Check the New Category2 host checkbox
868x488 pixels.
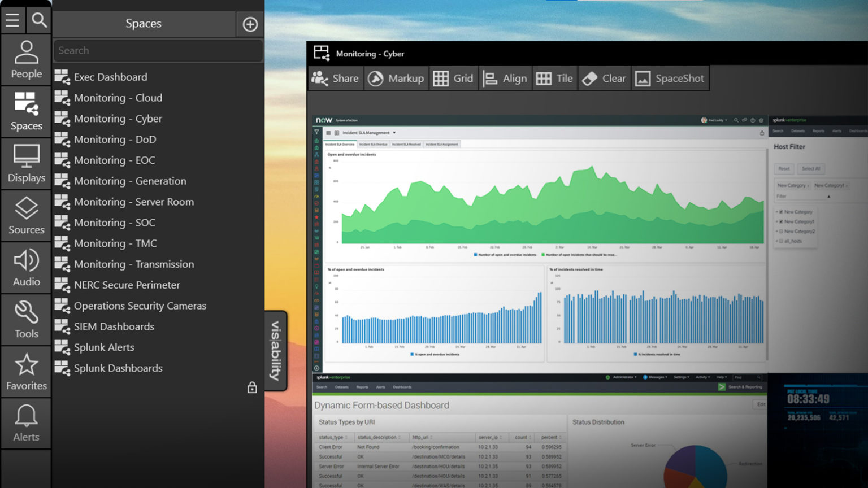(781, 231)
